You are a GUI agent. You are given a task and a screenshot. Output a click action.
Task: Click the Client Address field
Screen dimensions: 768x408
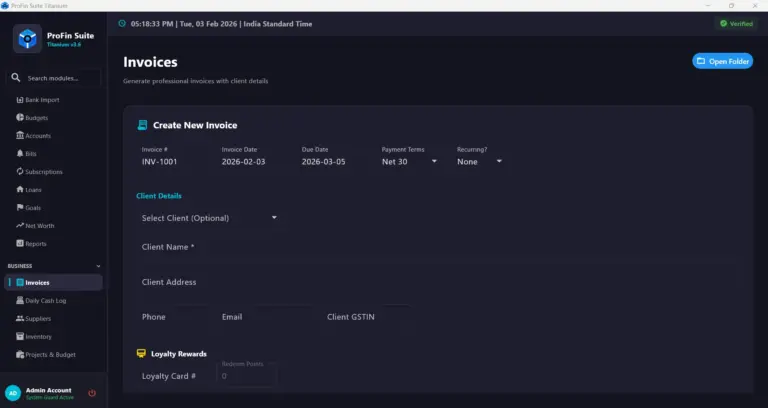[437, 282]
